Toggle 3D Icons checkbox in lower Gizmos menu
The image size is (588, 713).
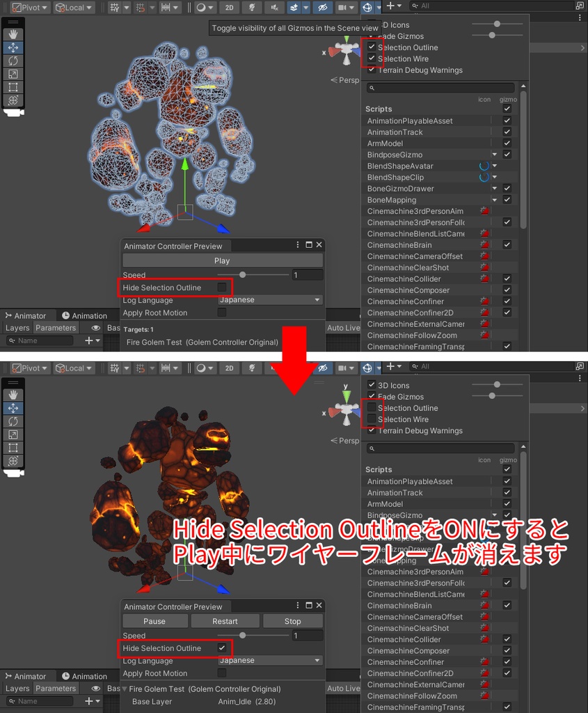click(372, 384)
